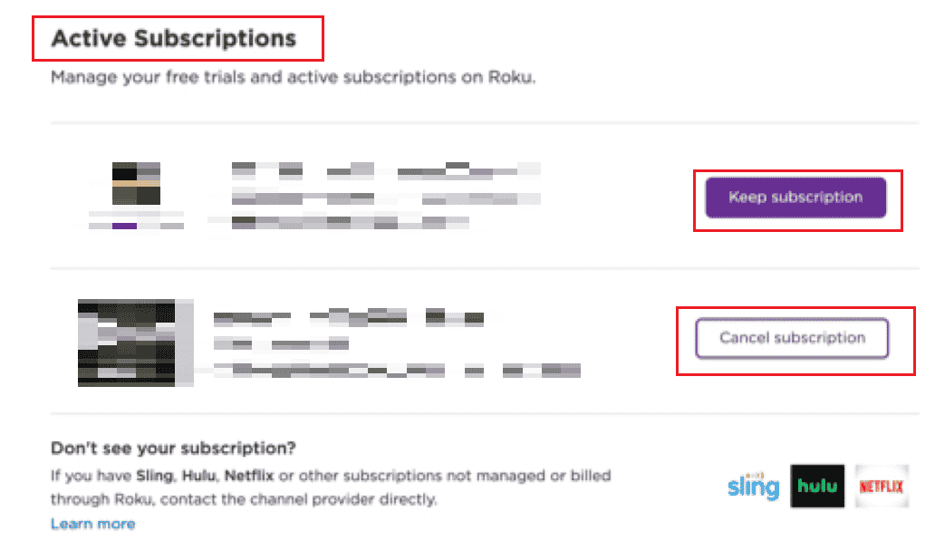Click the Sling TV logo
This screenshot has width=935, height=560.
click(753, 487)
